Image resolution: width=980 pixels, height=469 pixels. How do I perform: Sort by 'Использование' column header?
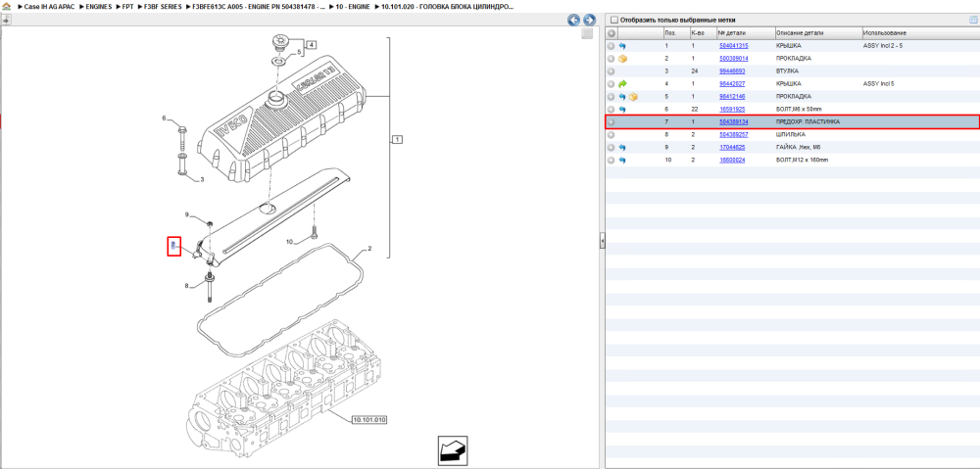point(884,33)
